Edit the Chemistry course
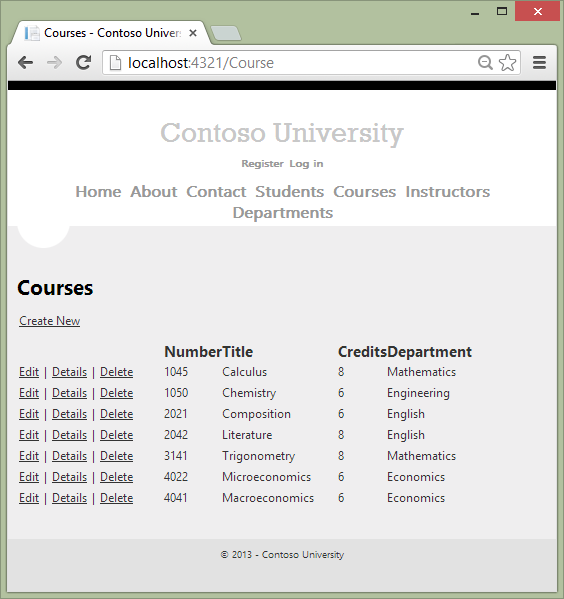Screen dimensions: 564x599 click(29, 393)
